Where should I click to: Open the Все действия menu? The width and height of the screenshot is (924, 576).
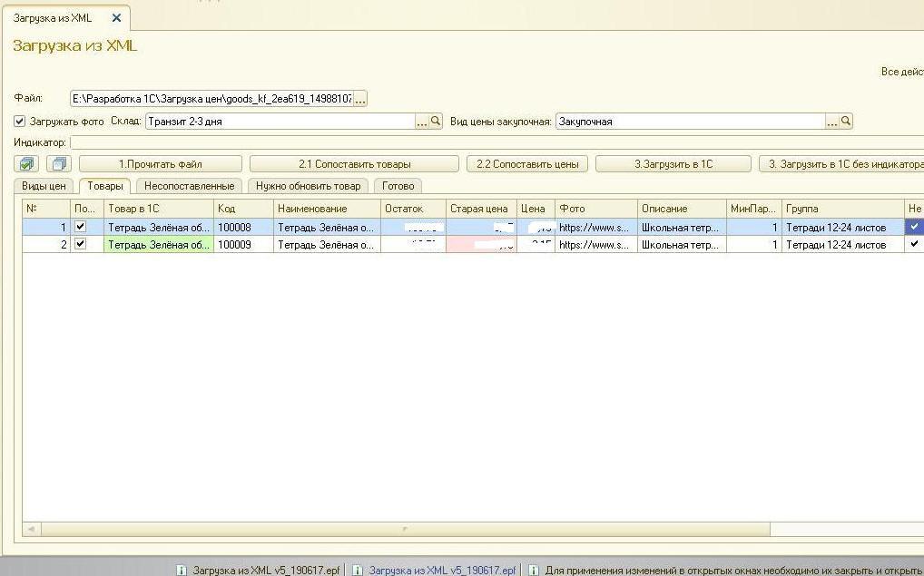902,72
